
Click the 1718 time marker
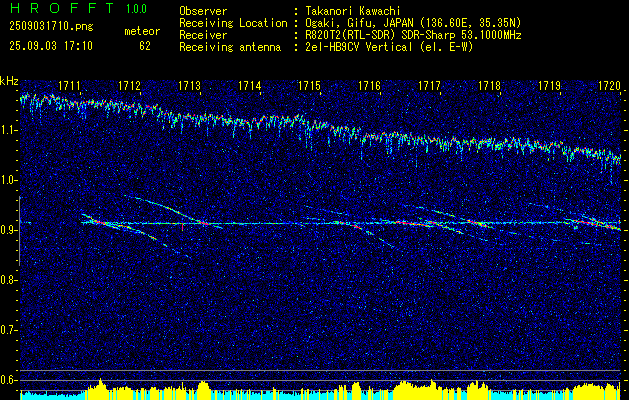click(489, 86)
